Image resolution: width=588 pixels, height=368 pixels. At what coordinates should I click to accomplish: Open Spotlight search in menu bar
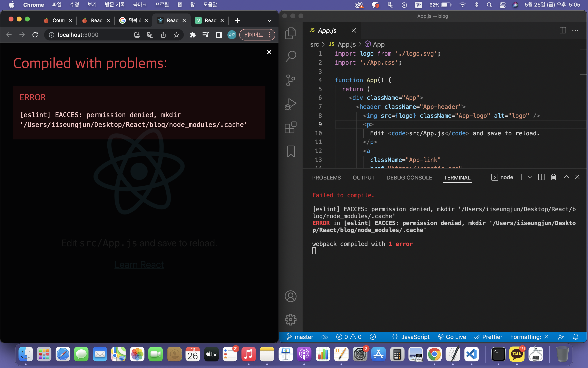coord(489,5)
